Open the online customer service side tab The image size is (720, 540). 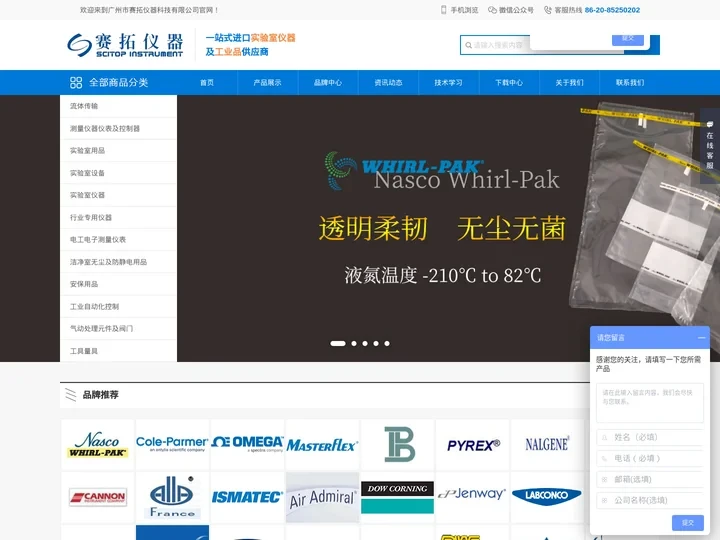coord(710,146)
